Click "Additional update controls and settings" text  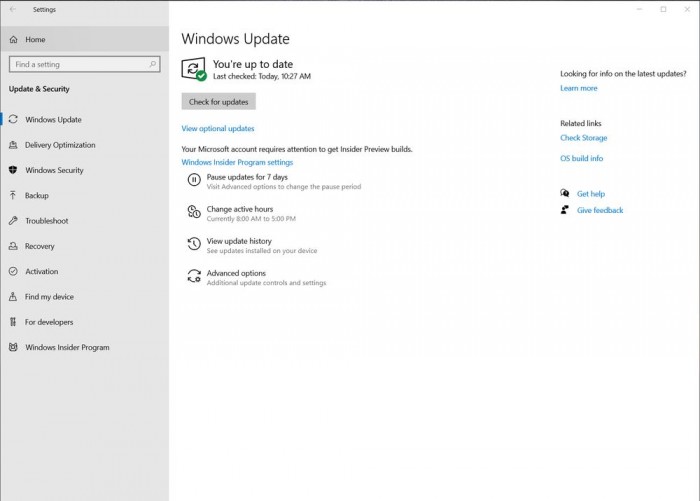point(266,283)
